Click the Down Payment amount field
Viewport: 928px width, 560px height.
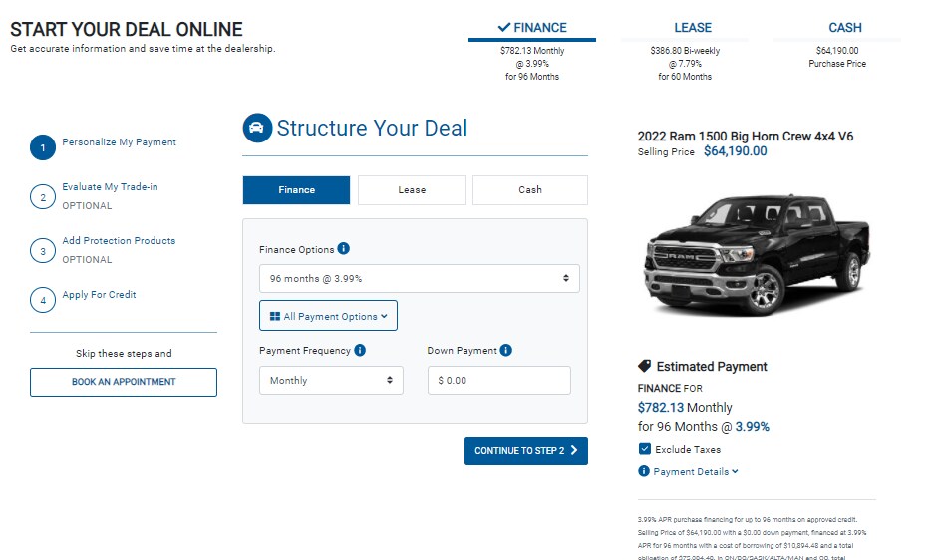[x=499, y=381]
